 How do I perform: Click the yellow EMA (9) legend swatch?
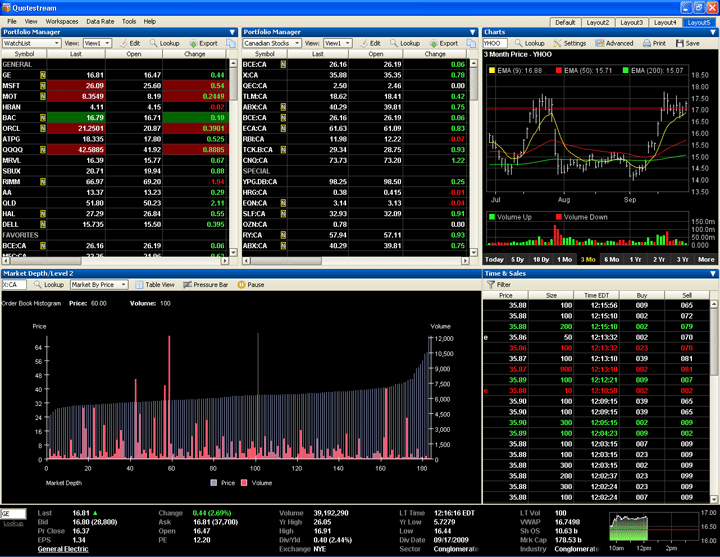coord(492,71)
